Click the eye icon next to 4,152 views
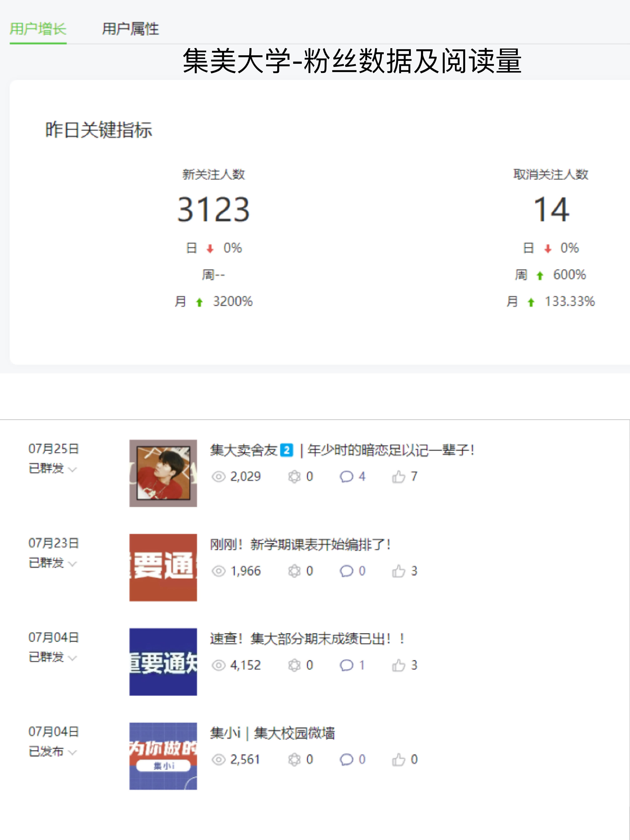Screen dimensions: 630x840 [219, 665]
